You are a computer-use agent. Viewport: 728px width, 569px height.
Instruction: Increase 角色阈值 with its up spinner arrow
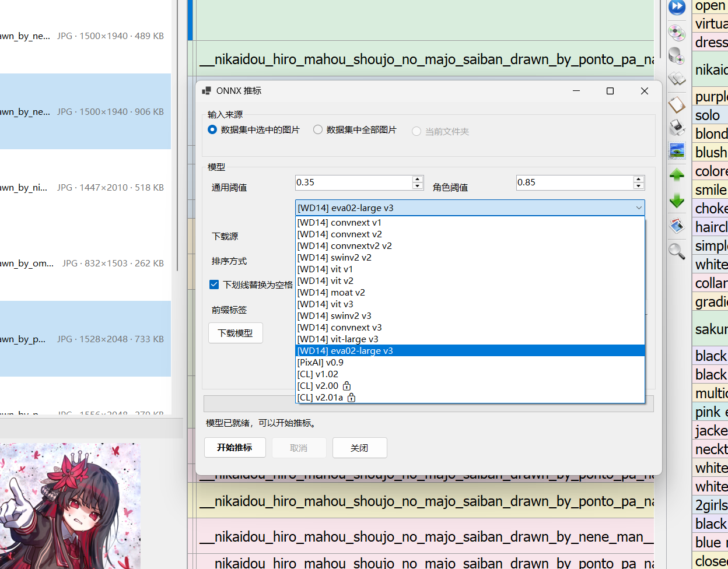pyautogui.click(x=639, y=179)
